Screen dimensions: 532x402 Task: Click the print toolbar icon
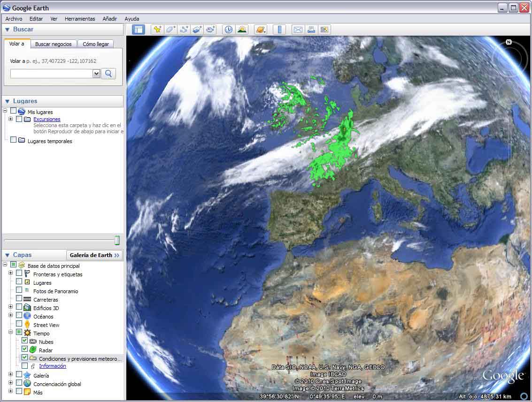(x=311, y=30)
